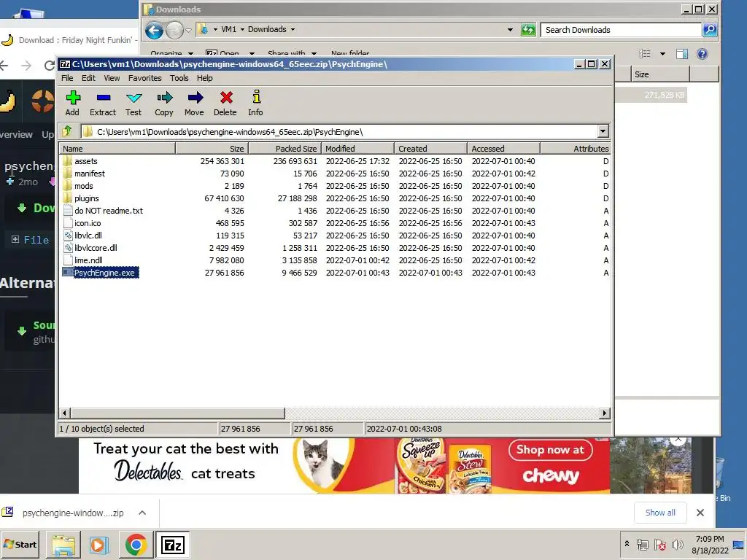
Task: Select the PsychEngine.exe row
Action: coord(336,273)
